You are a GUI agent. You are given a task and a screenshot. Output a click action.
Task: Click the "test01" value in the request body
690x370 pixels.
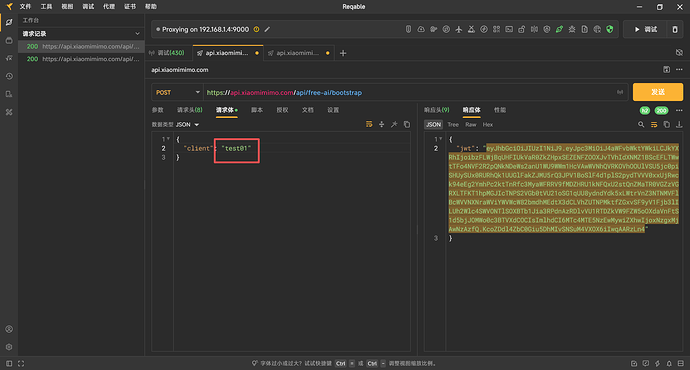236,148
